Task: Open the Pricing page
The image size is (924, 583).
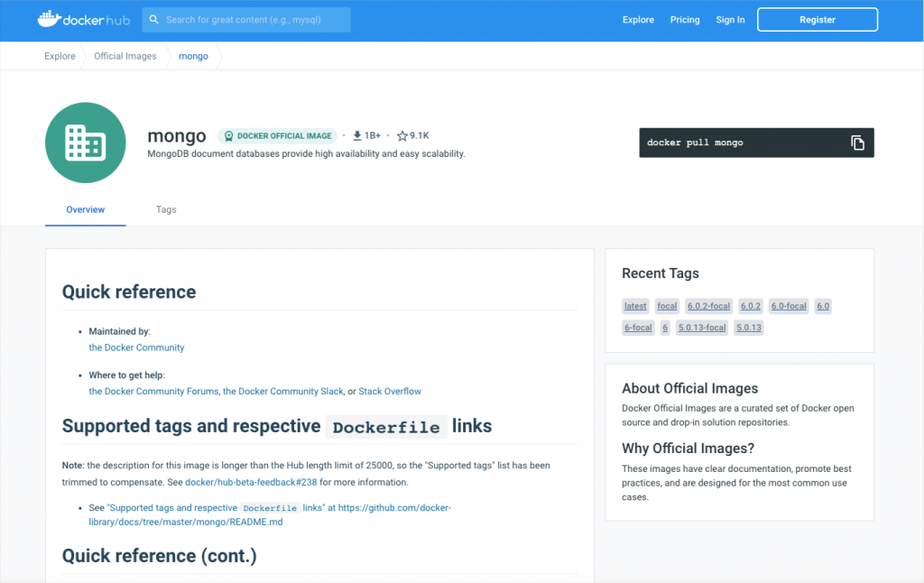Action: pyautogui.click(x=685, y=20)
